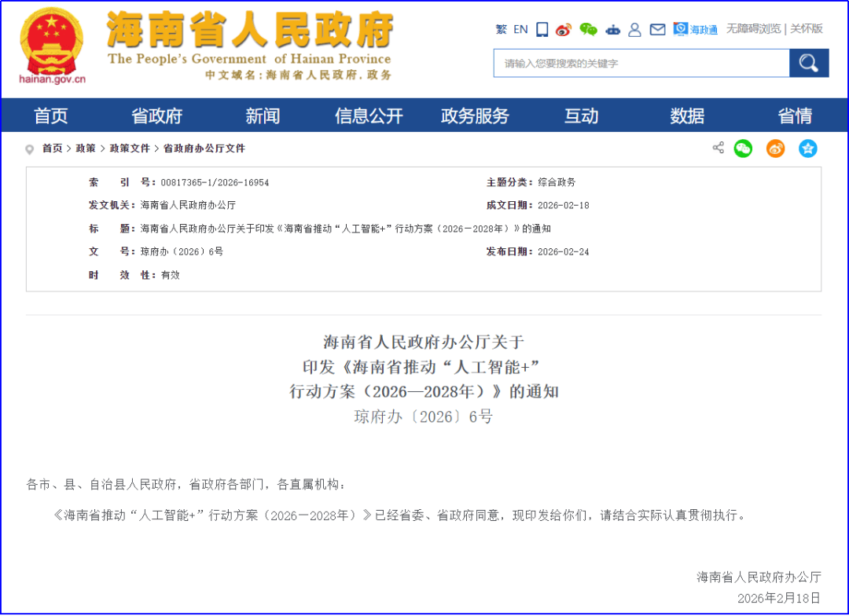Open the mailbox envelope icon
The height and width of the screenshot is (616, 849).
[x=657, y=30]
